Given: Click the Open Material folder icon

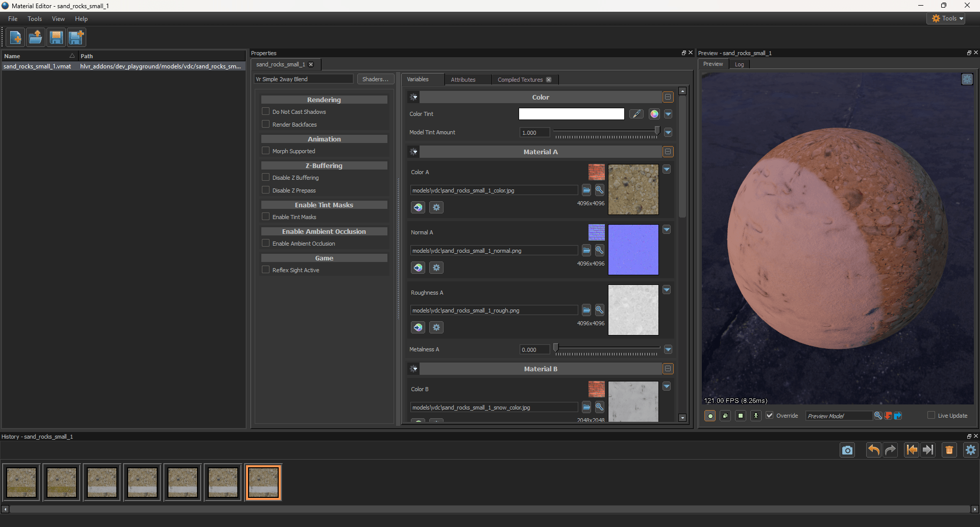Looking at the screenshot, I should 36,37.
